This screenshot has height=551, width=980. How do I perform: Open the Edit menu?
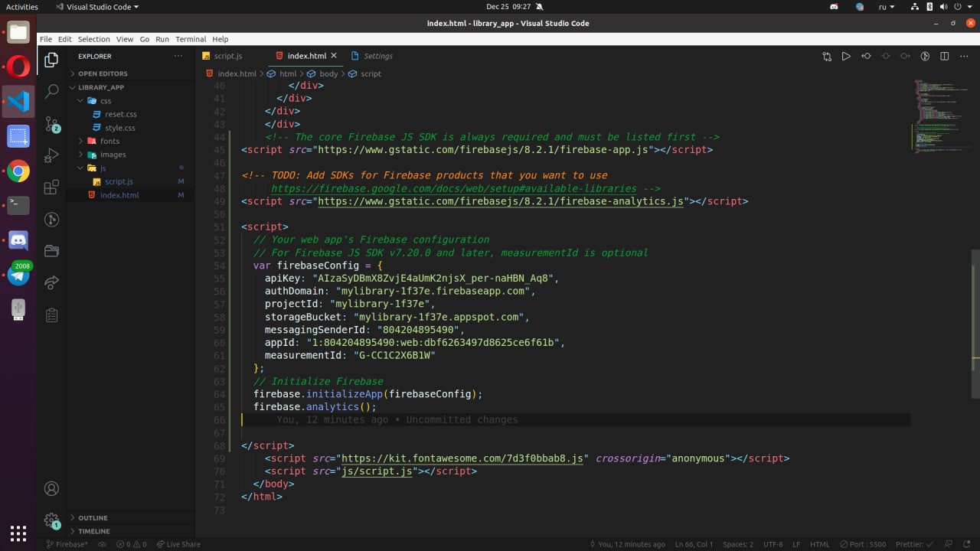64,39
